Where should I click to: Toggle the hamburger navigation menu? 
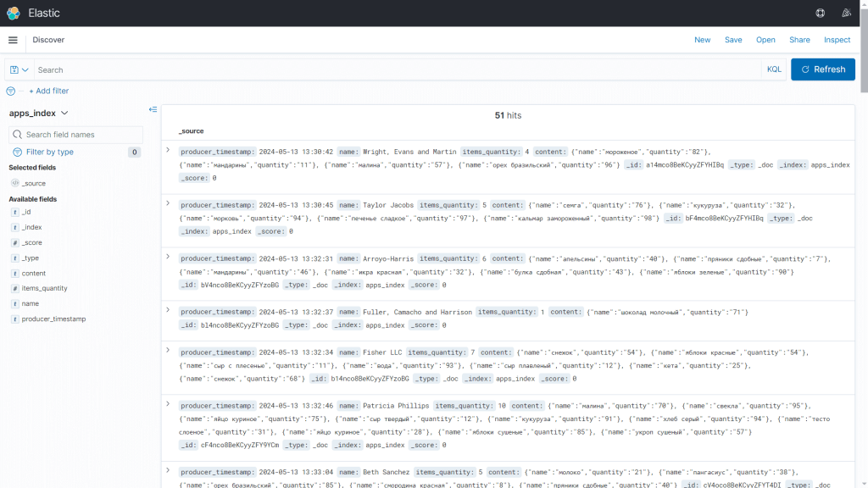coord(13,40)
